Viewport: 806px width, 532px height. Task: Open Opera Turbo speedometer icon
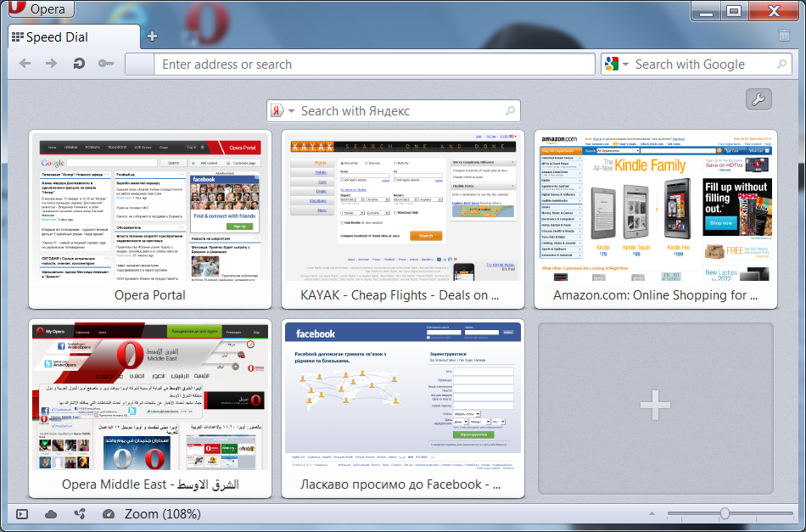point(109,514)
